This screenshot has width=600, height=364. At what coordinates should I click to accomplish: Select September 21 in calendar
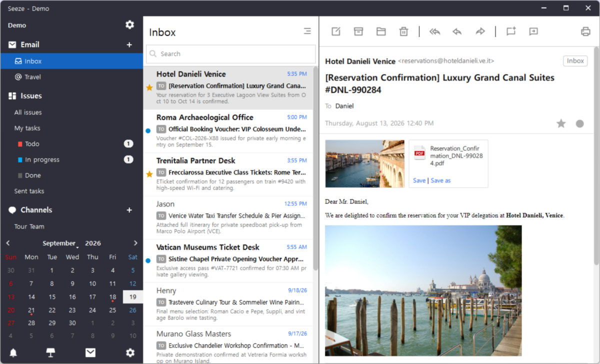31,310
